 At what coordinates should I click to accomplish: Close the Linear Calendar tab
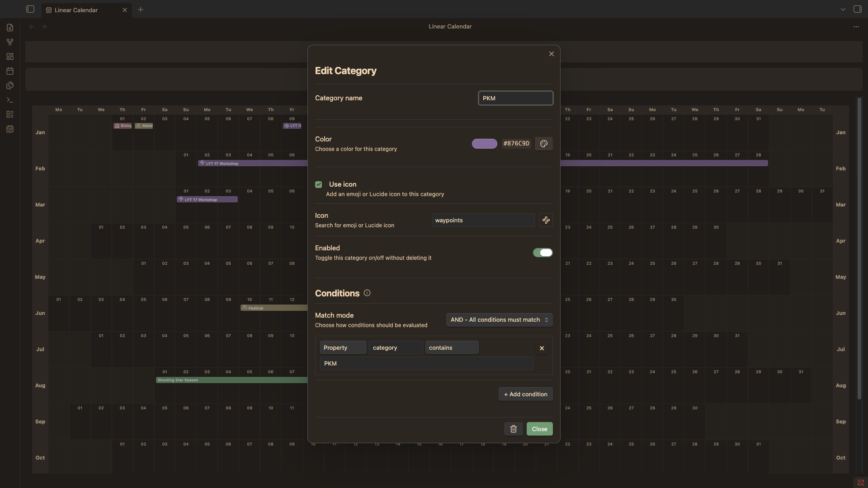[x=125, y=10]
